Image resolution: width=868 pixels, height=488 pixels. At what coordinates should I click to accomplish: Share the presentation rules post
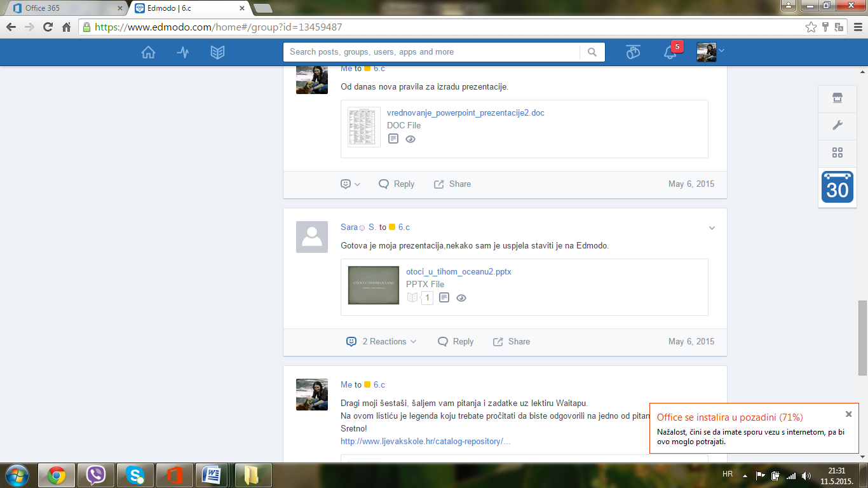click(452, 184)
